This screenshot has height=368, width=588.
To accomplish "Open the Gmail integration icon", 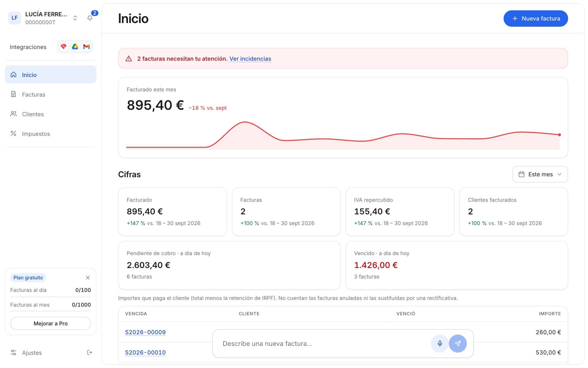I will (x=87, y=47).
